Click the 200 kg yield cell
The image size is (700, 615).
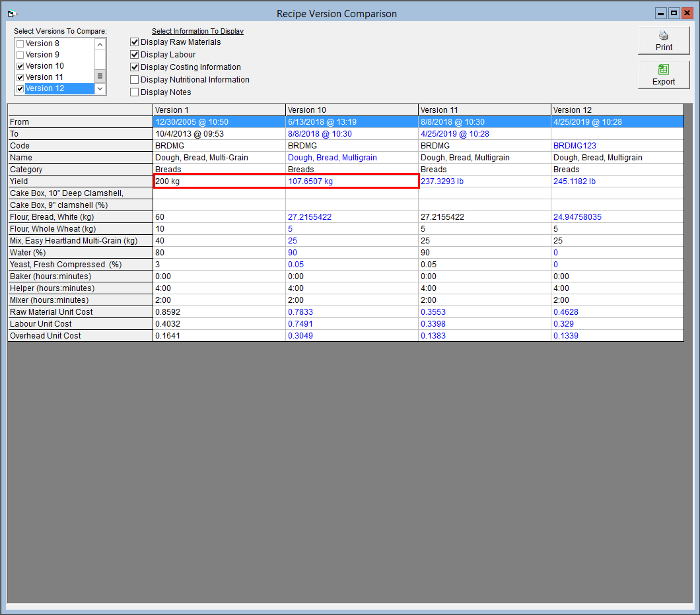tap(219, 181)
